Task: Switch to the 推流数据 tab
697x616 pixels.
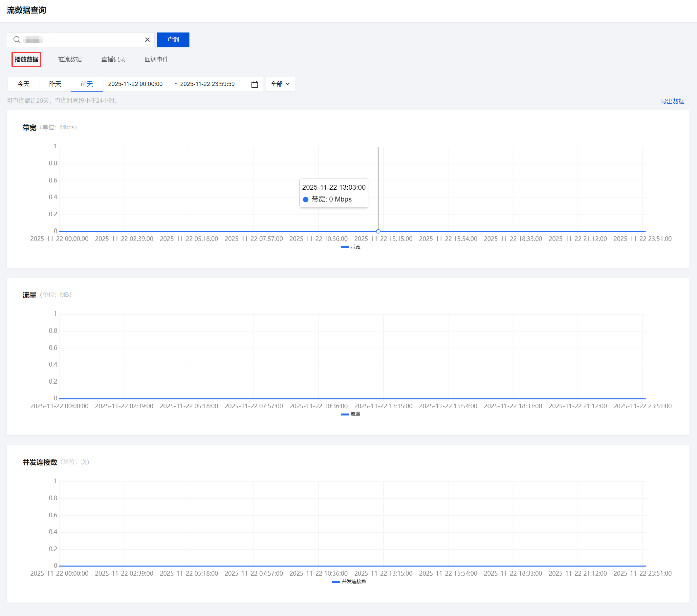Action: pos(70,59)
